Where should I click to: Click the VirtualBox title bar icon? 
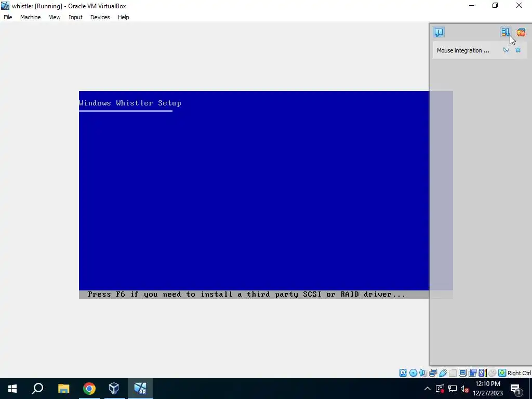coord(5,6)
